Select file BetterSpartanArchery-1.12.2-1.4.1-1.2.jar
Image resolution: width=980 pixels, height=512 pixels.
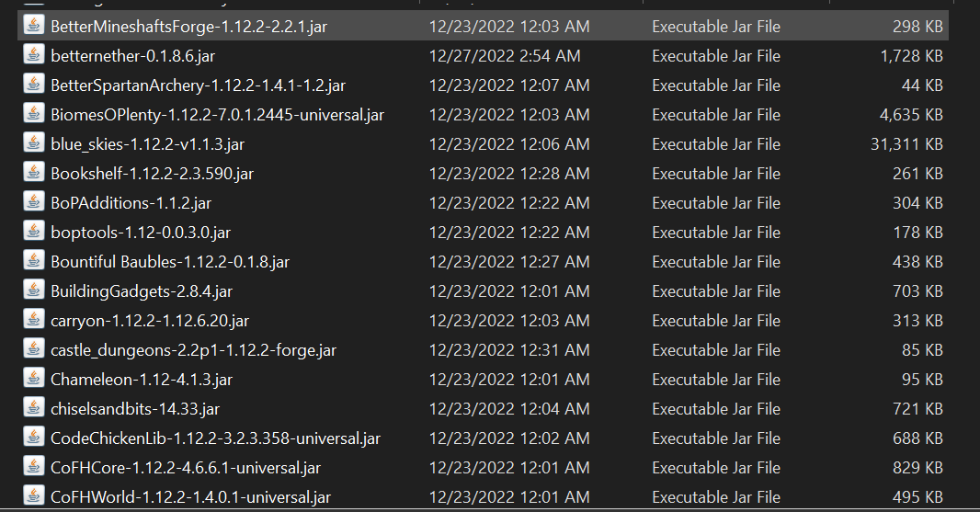coord(199,85)
